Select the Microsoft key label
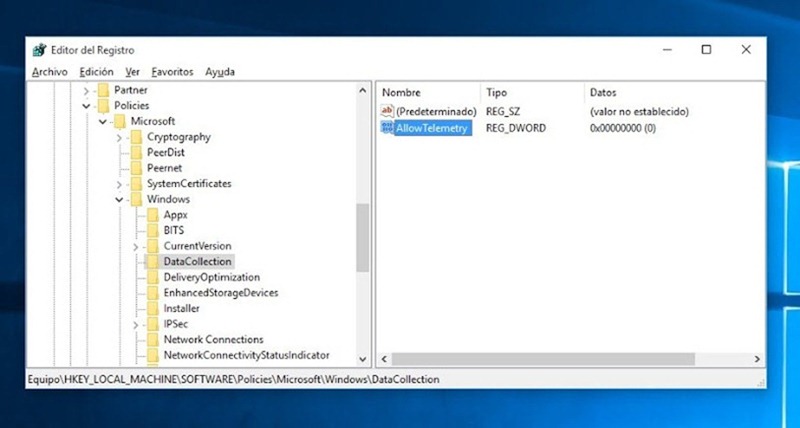800x428 pixels. tap(153, 121)
